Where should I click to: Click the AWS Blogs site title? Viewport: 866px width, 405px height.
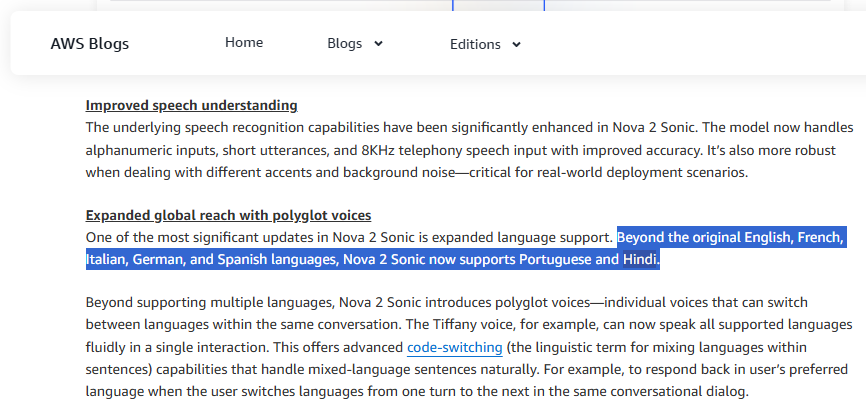(x=89, y=44)
